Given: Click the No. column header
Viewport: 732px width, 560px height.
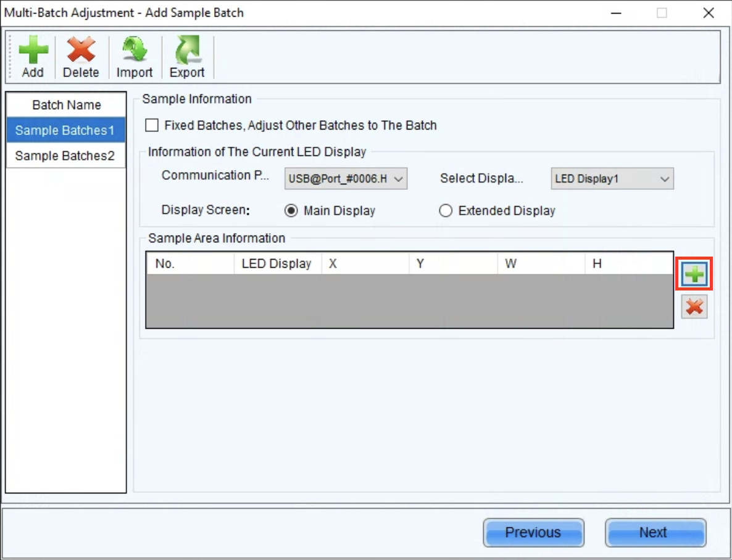Looking at the screenshot, I should [190, 264].
